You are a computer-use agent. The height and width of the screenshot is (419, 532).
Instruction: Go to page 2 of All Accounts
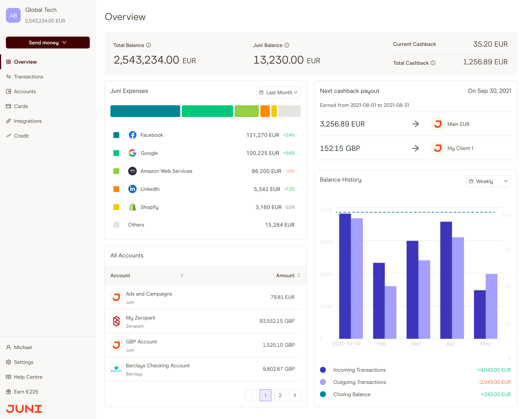pyautogui.click(x=280, y=395)
